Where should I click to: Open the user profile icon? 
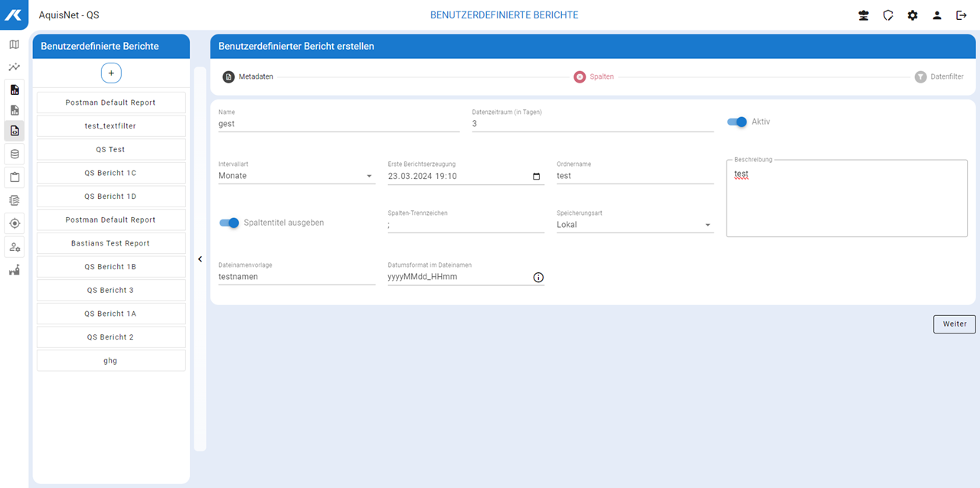coord(937,15)
